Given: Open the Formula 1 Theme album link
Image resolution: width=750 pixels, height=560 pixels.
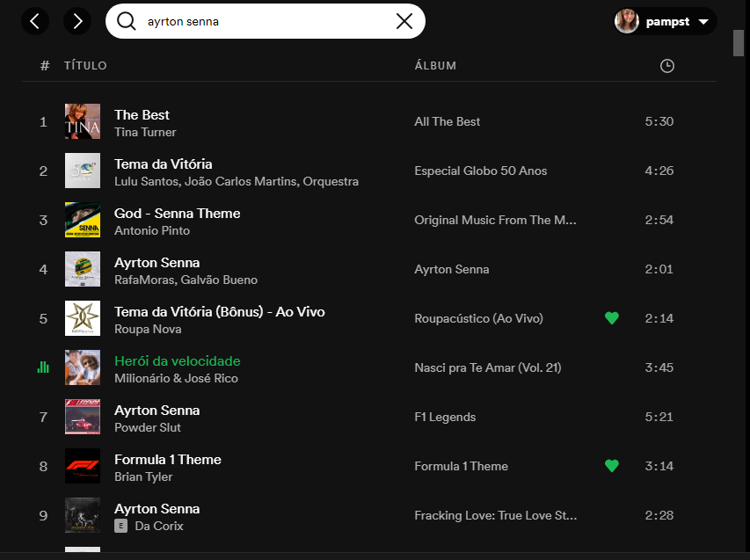Looking at the screenshot, I should coord(461,466).
